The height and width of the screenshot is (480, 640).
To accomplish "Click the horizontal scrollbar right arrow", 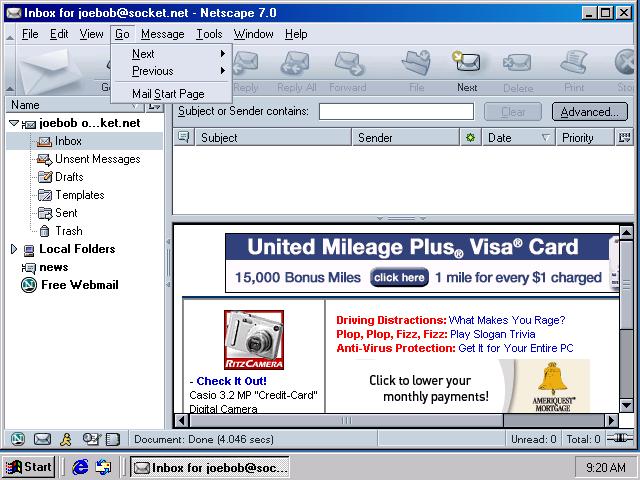I will [611, 420].
